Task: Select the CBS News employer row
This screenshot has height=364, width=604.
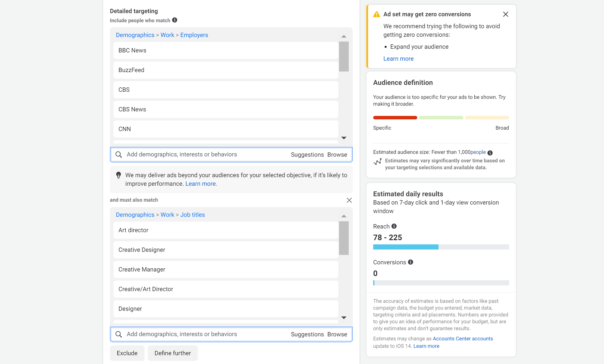Action: point(226,109)
